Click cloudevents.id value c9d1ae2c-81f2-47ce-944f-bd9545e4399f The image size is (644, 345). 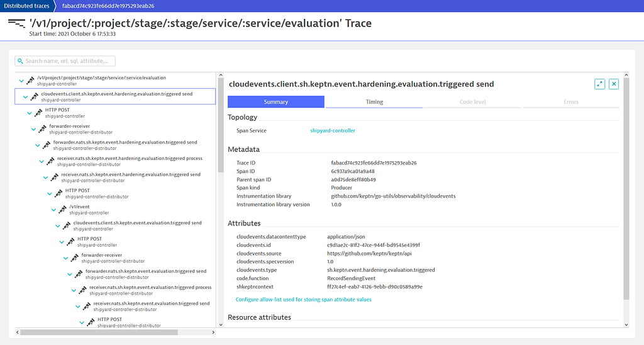click(x=374, y=245)
